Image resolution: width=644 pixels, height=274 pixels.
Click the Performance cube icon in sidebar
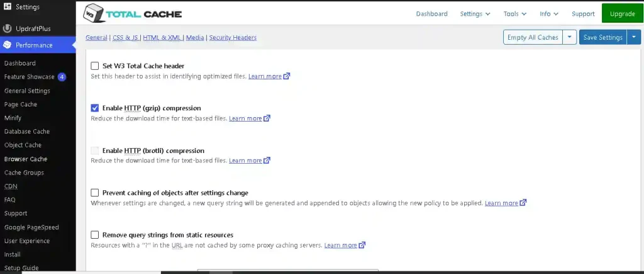coord(7,45)
